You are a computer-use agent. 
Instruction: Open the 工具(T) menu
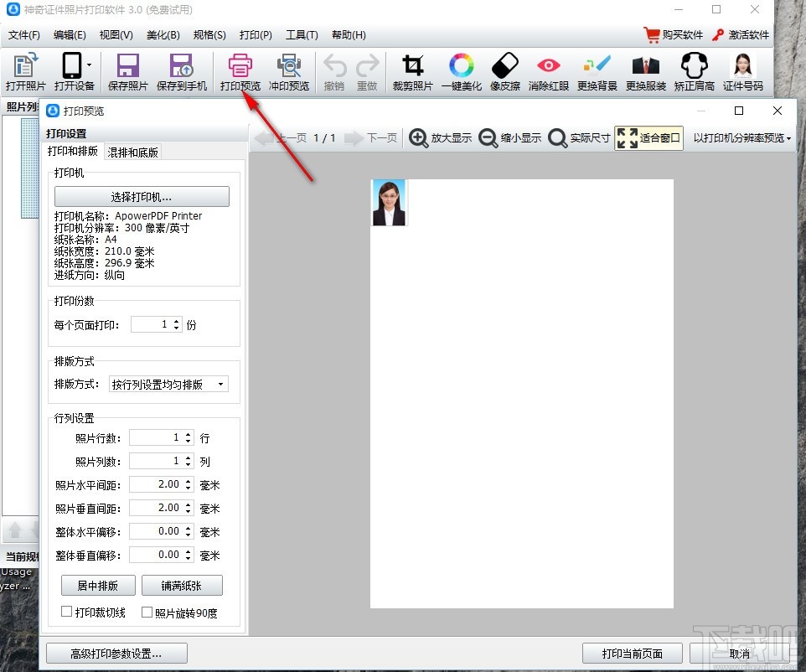[x=302, y=35]
